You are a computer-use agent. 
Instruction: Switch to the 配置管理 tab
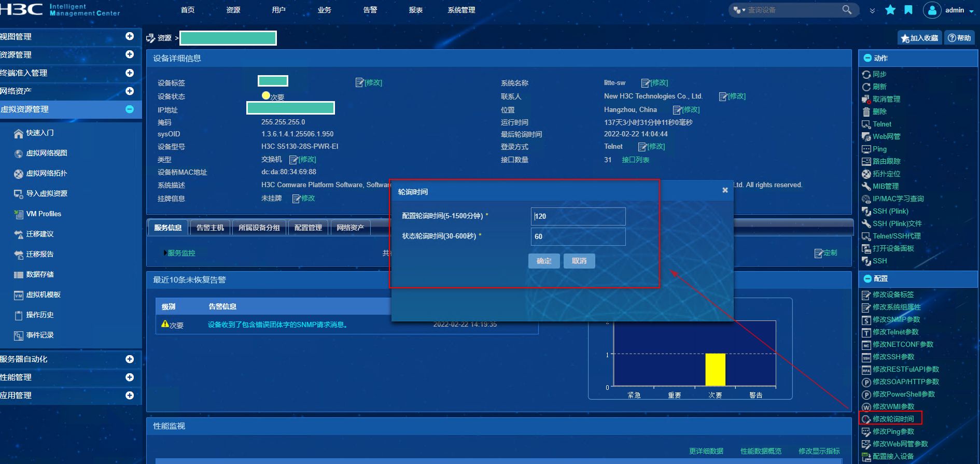(308, 228)
